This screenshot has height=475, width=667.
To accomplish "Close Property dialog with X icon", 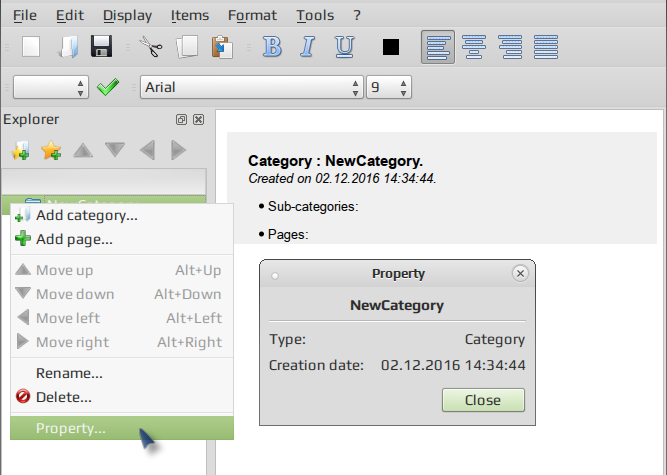I will [520, 273].
